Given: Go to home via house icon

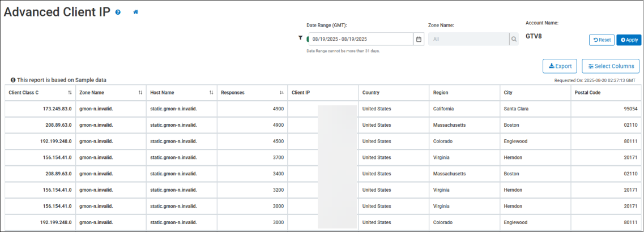Looking at the screenshot, I should 135,12.
